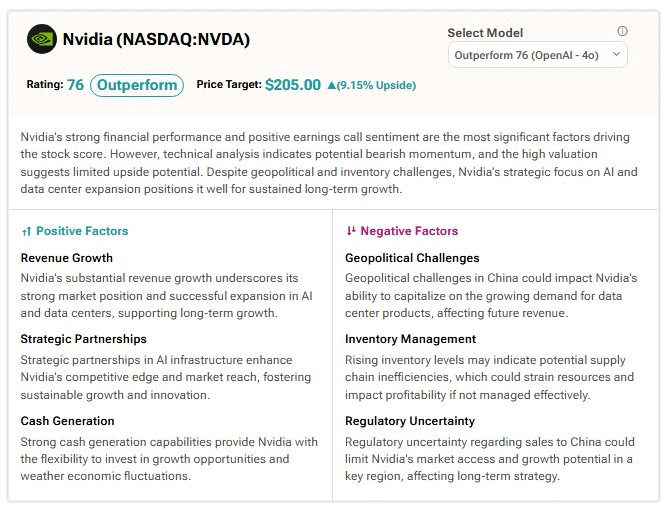Click the dropdown chevron arrow

(x=615, y=55)
